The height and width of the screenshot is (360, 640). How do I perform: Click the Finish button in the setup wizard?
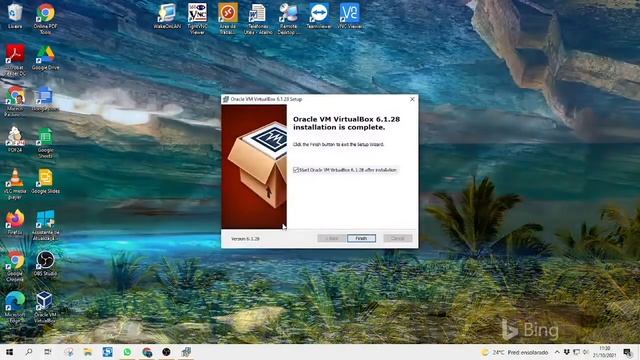point(361,238)
